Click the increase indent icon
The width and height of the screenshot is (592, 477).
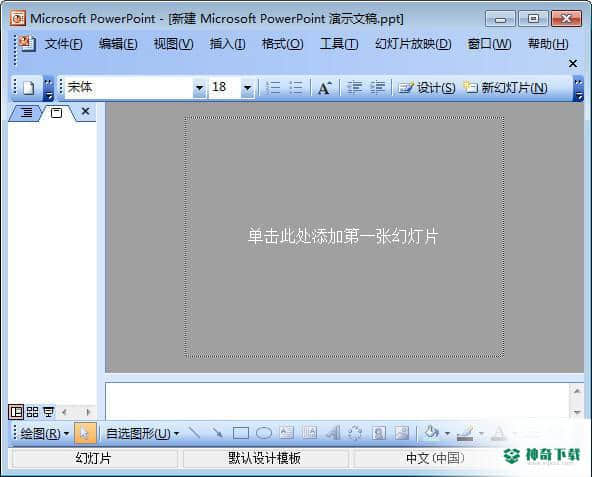pyautogui.click(x=377, y=88)
